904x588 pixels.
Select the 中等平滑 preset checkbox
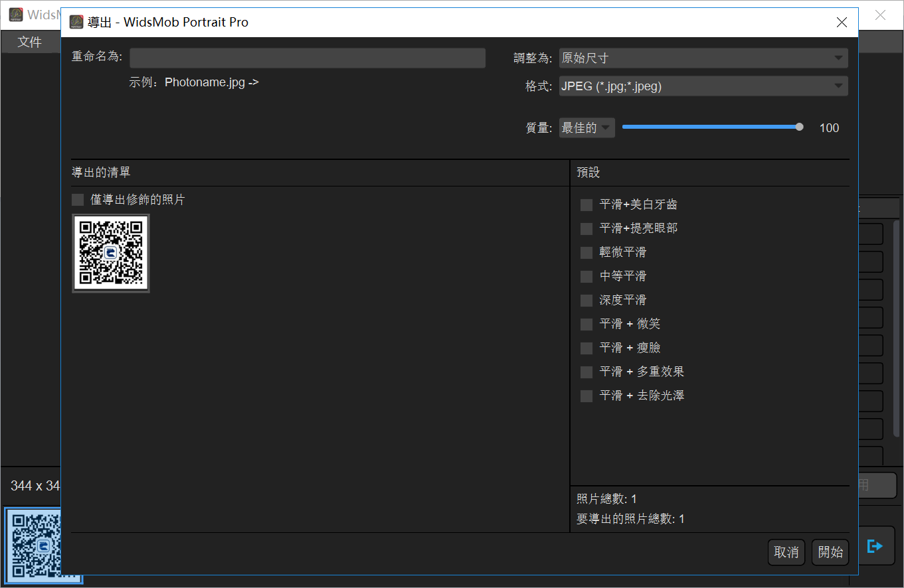tap(587, 277)
